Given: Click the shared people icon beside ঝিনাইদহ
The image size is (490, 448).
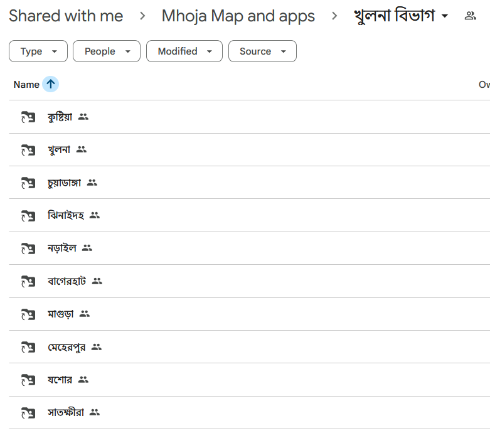Looking at the screenshot, I should tap(94, 215).
